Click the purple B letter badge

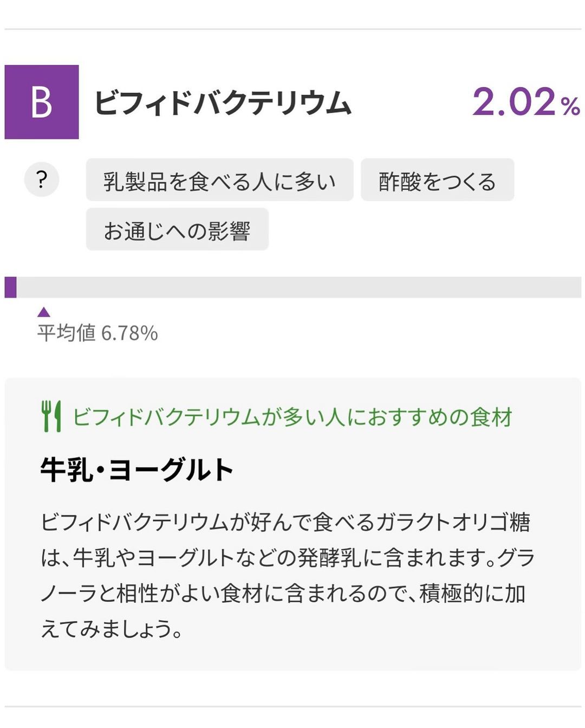(x=42, y=102)
